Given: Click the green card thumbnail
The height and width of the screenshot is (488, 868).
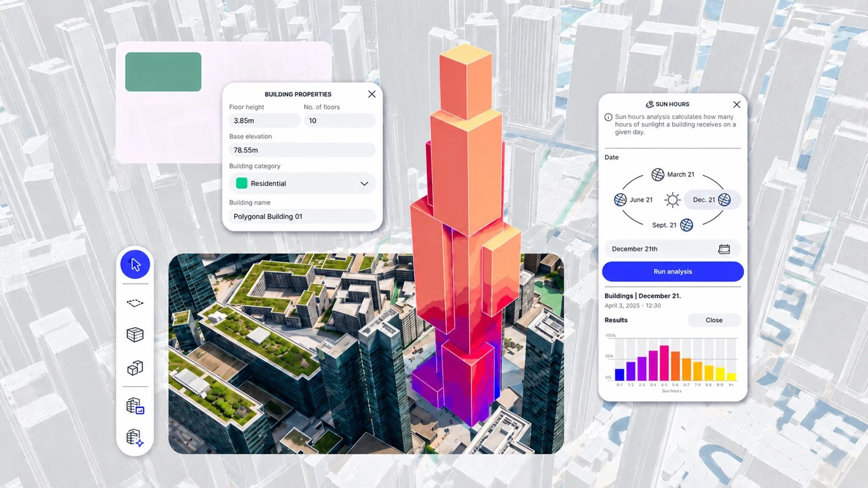Looking at the screenshot, I should [163, 72].
